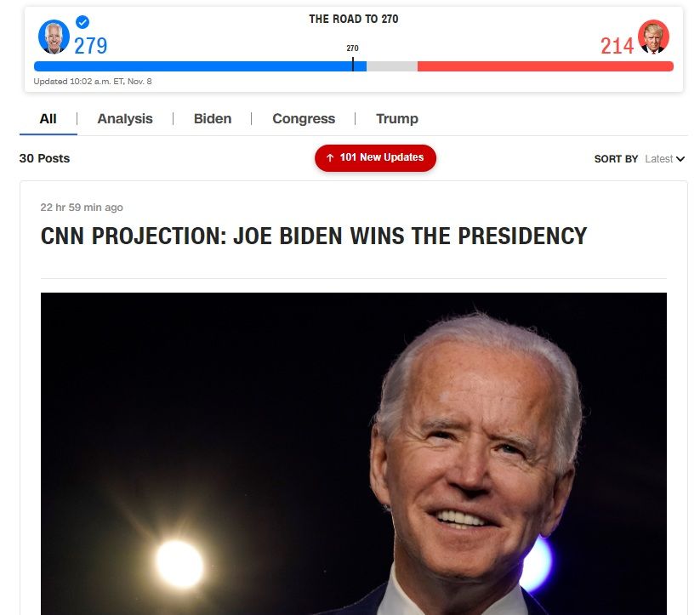This screenshot has width=700, height=615.
Task: Click the 270 threshold marker
Action: (353, 64)
